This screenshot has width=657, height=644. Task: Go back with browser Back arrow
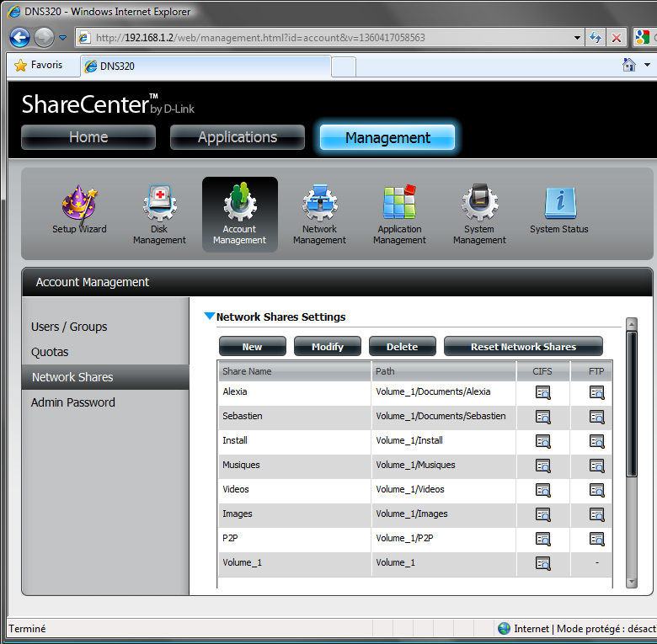coord(19,38)
